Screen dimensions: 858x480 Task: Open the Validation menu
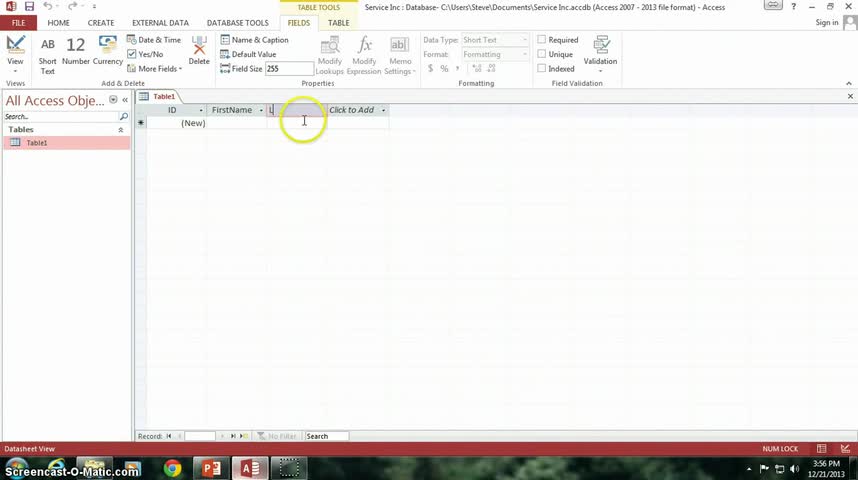pyautogui.click(x=600, y=54)
